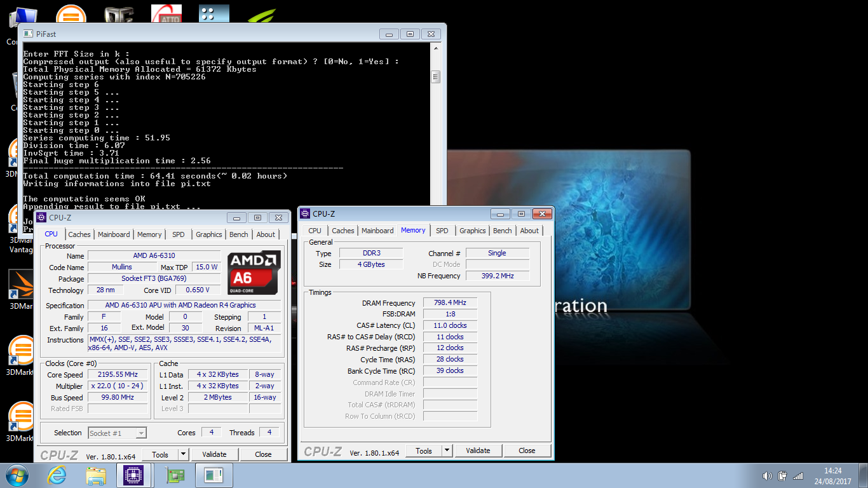The width and height of the screenshot is (868, 488).
Task: Select the green swoosh desktop icon at top
Action: point(261,15)
